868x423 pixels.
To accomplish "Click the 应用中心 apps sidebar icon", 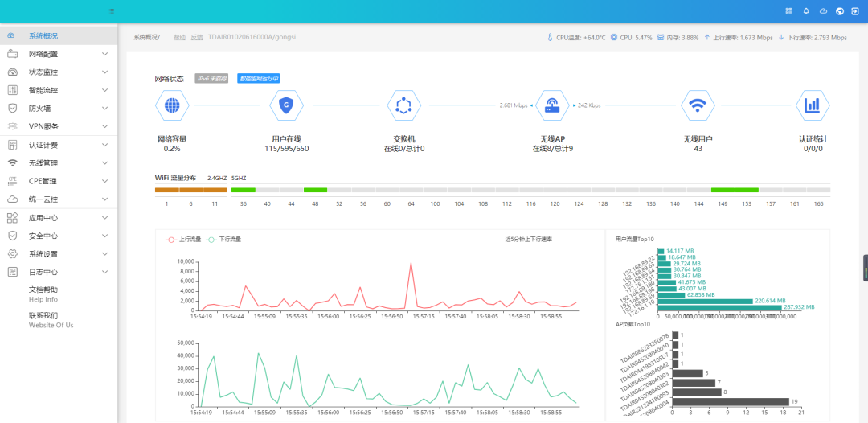I will point(13,218).
